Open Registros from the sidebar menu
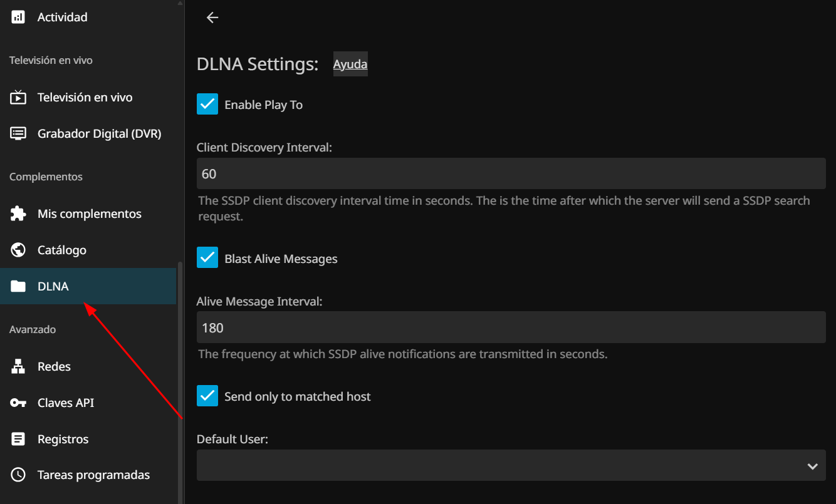The image size is (836, 504). [63, 439]
